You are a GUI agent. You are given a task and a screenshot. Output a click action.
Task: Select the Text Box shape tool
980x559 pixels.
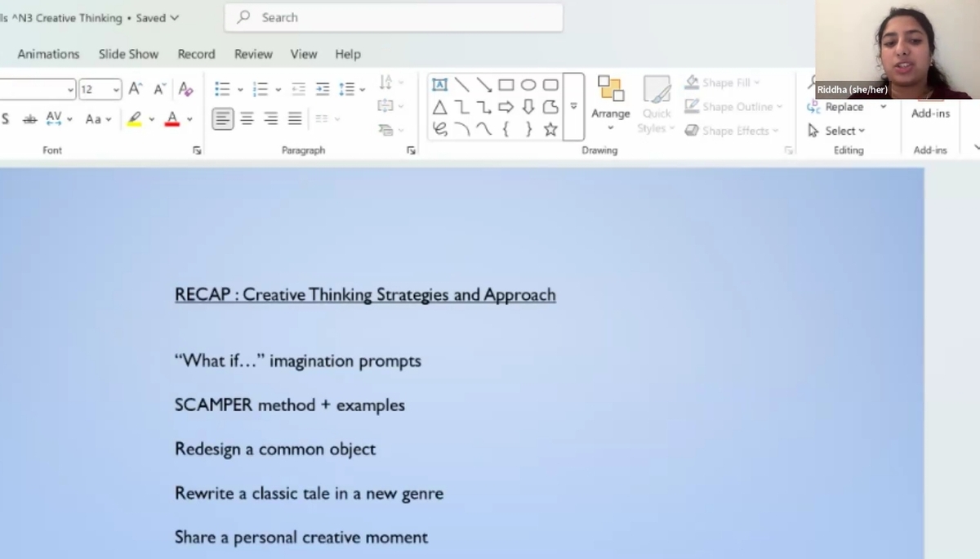coord(439,85)
